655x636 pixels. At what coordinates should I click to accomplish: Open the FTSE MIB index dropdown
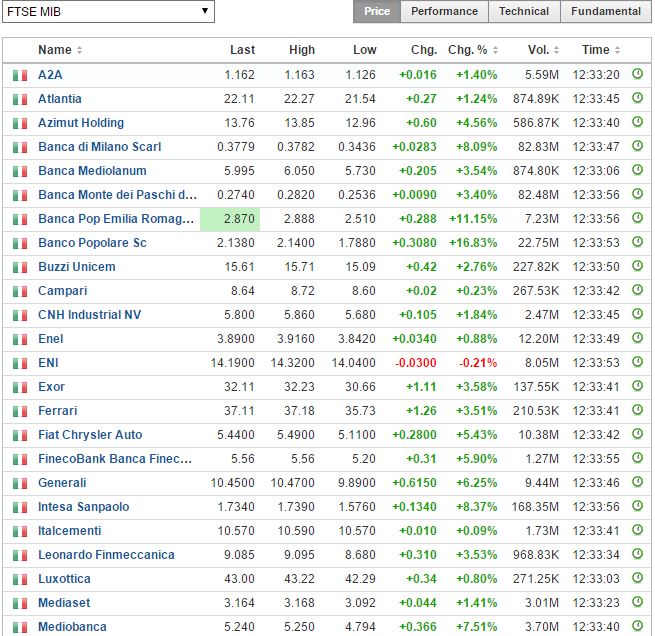[108, 11]
